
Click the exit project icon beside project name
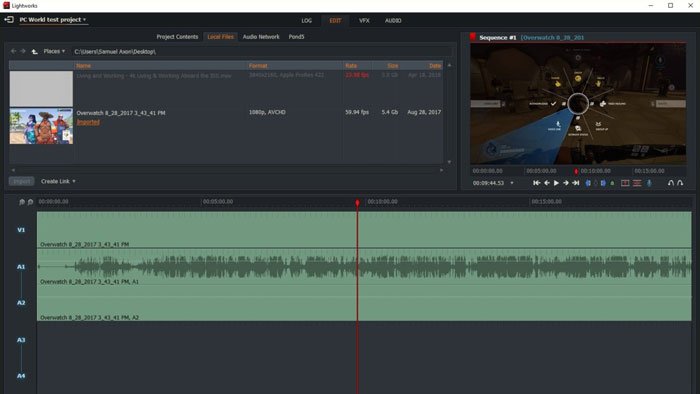[x=9, y=20]
